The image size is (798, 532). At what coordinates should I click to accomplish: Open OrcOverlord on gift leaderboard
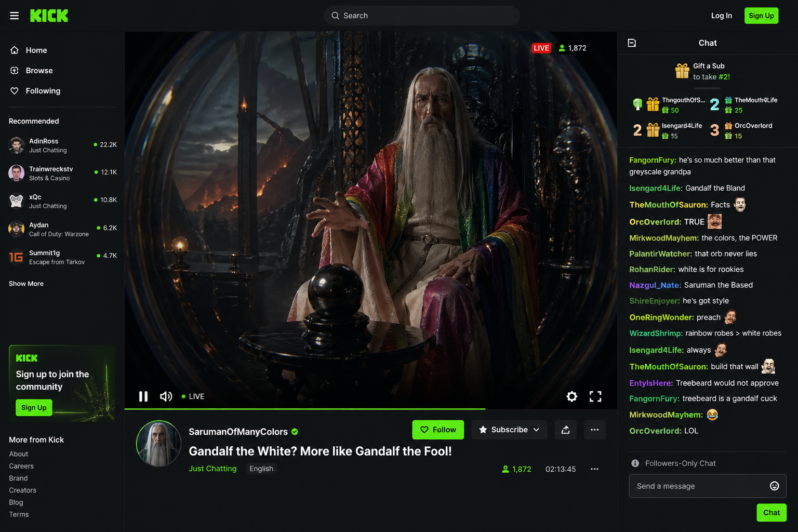[x=753, y=126]
